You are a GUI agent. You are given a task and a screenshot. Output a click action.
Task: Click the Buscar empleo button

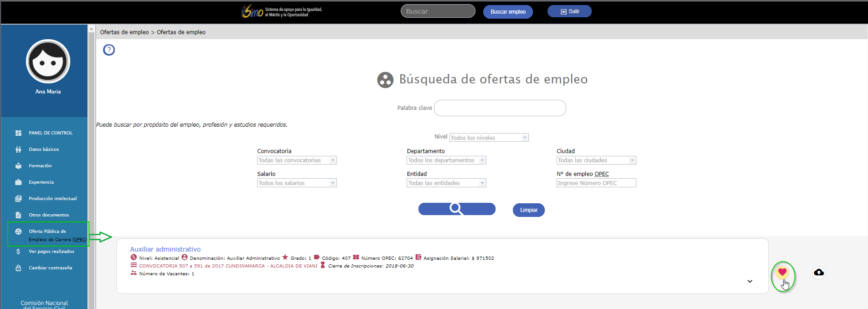(x=508, y=12)
